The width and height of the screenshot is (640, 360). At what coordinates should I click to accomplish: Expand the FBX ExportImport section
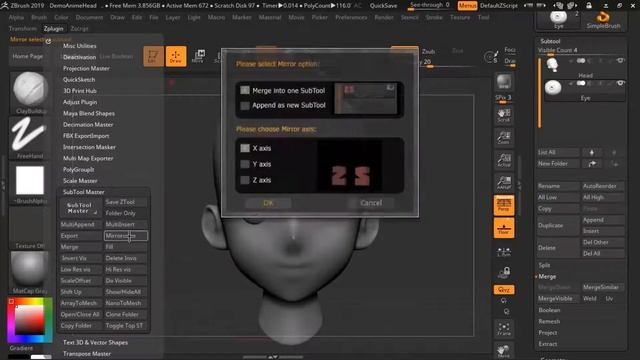pyautogui.click(x=86, y=136)
